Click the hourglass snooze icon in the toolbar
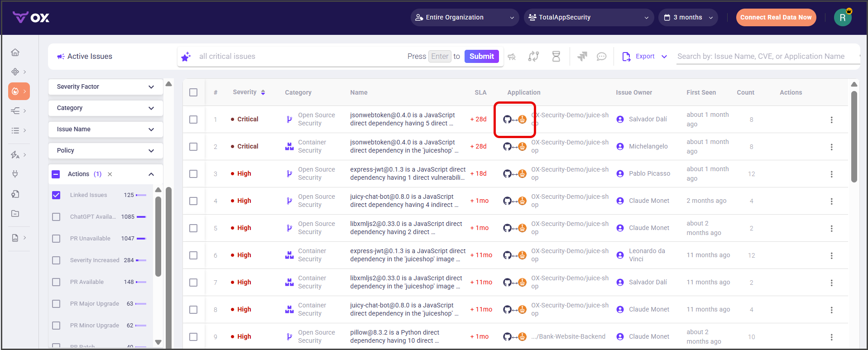This screenshot has width=868, height=350. coord(556,57)
